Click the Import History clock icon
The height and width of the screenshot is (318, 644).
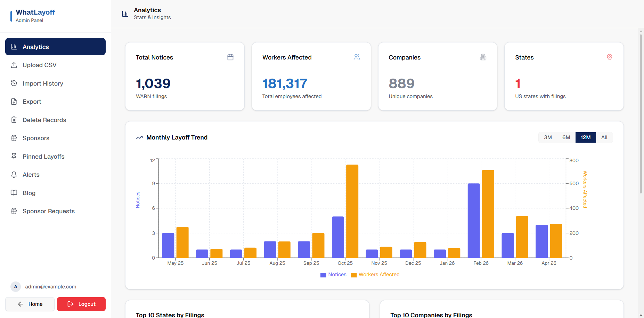point(14,83)
